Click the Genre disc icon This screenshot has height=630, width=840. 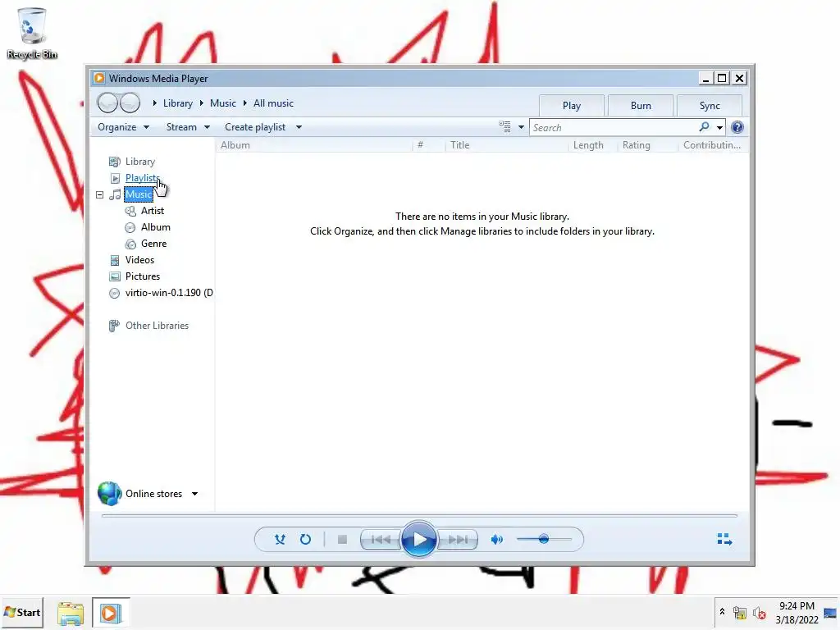[x=130, y=244]
